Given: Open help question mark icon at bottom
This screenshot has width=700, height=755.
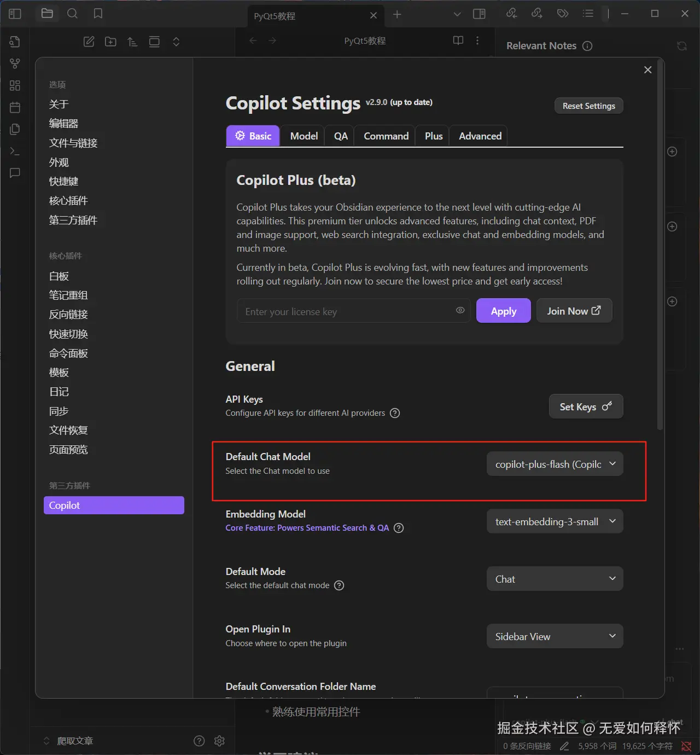Looking at the screenshot, I should click(x=199, y=741).
